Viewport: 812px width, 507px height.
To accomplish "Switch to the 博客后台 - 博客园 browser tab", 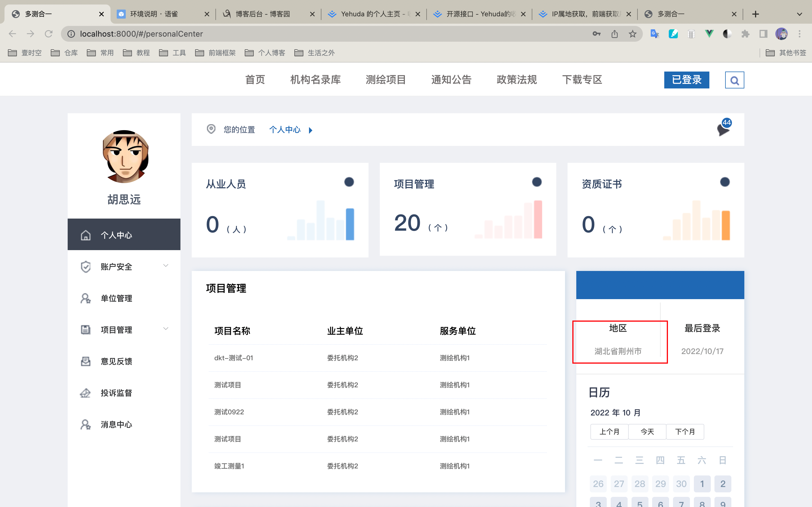I will (x=263, y=14).
